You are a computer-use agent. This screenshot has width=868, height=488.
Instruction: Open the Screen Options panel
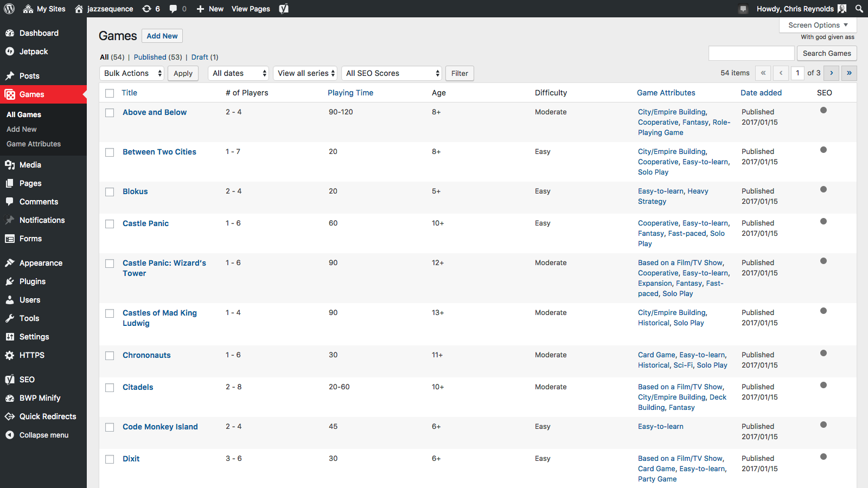point(818,25)
